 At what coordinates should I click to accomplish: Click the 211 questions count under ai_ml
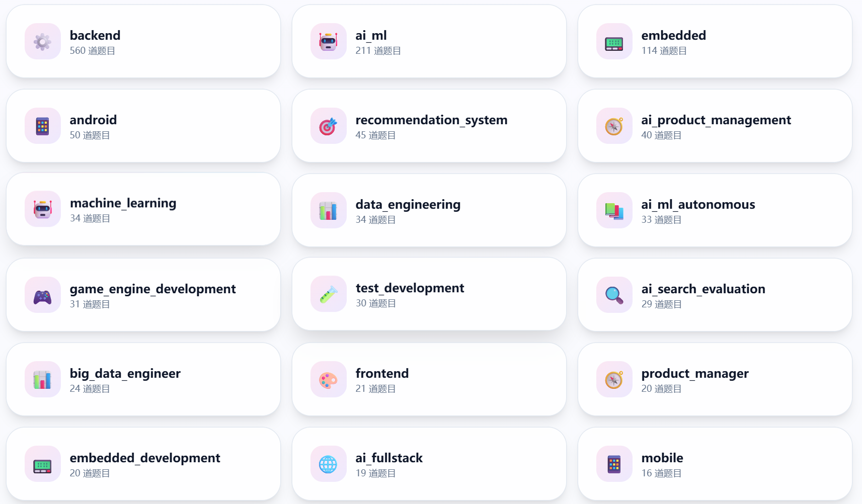[378, 51]
